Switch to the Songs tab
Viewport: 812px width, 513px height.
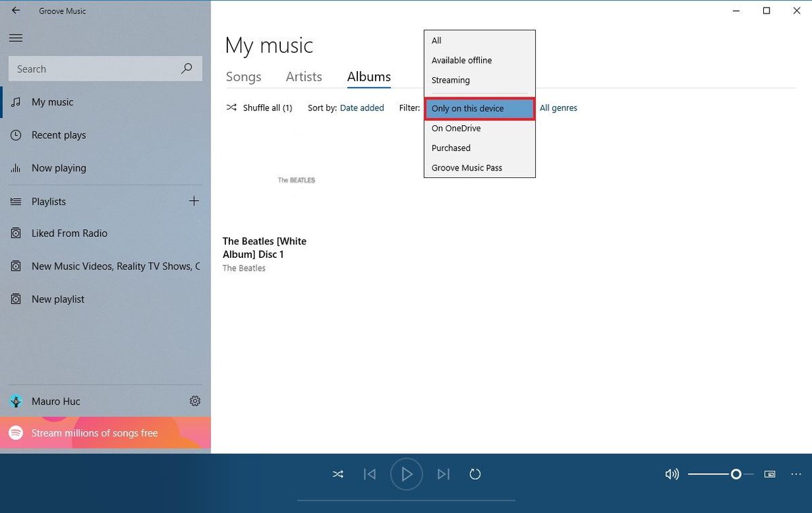click(243, 76)
